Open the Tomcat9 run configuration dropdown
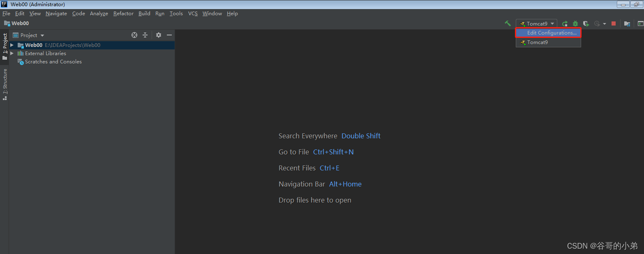644x254 pixels. [x=537, y=24]
